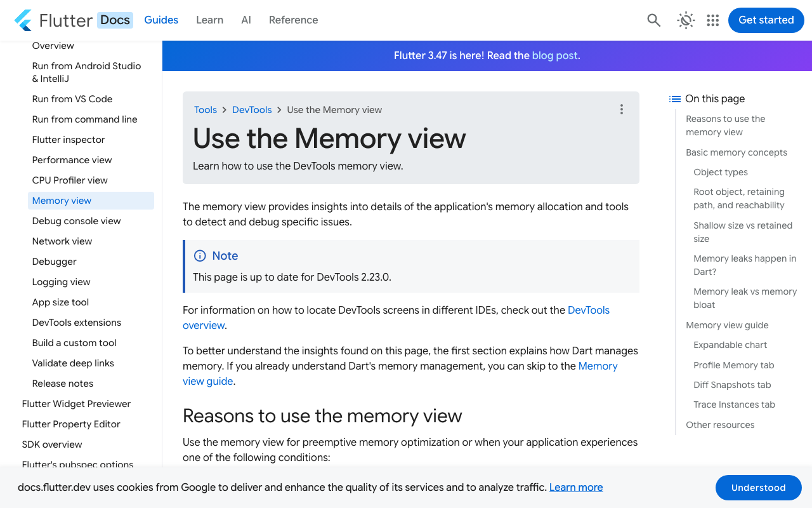Open the Reference nav item
The width and height of the screenshot is (812, 508).
click(293, 20)
